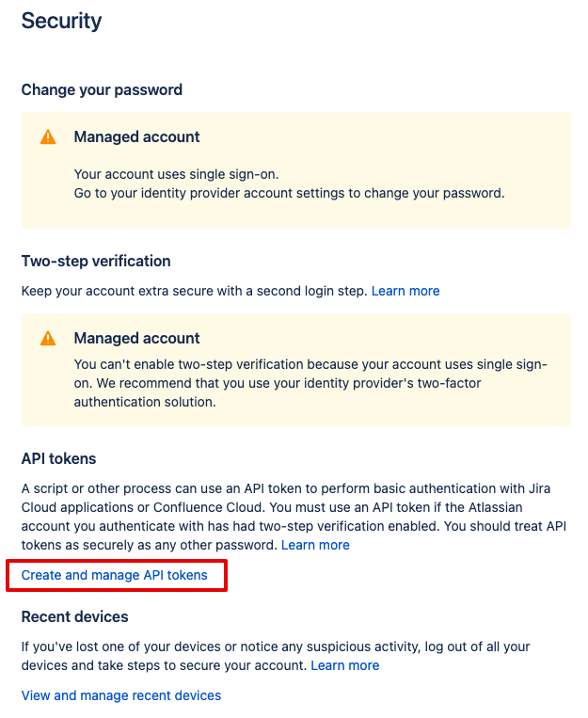This screenshot has height=718, width=588.
Task: Open Learn more link about API tokens
Action: point(315,545)
